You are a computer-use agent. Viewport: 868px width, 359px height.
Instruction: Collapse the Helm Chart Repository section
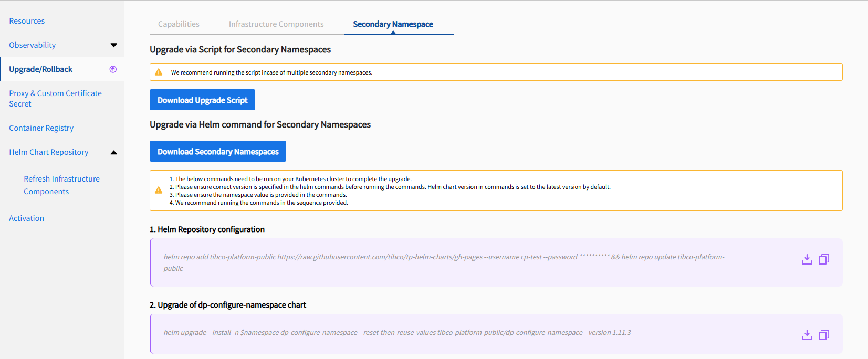[x=113, y=152]
